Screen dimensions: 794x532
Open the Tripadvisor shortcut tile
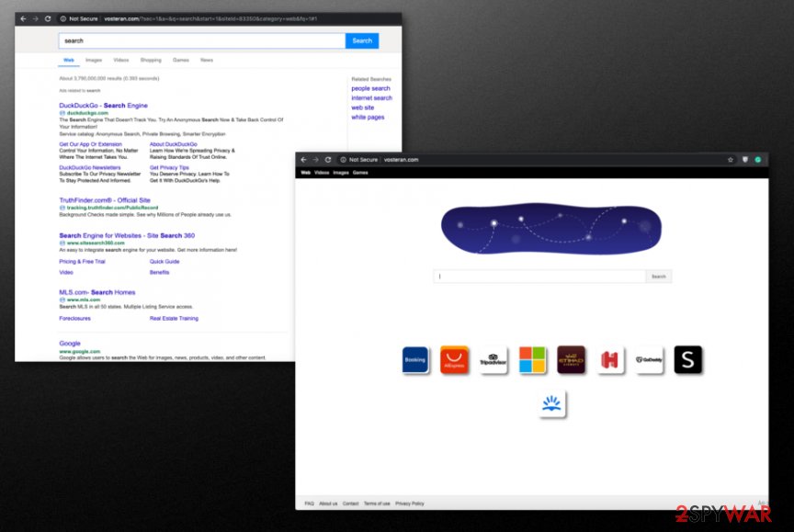pos(493,360)
